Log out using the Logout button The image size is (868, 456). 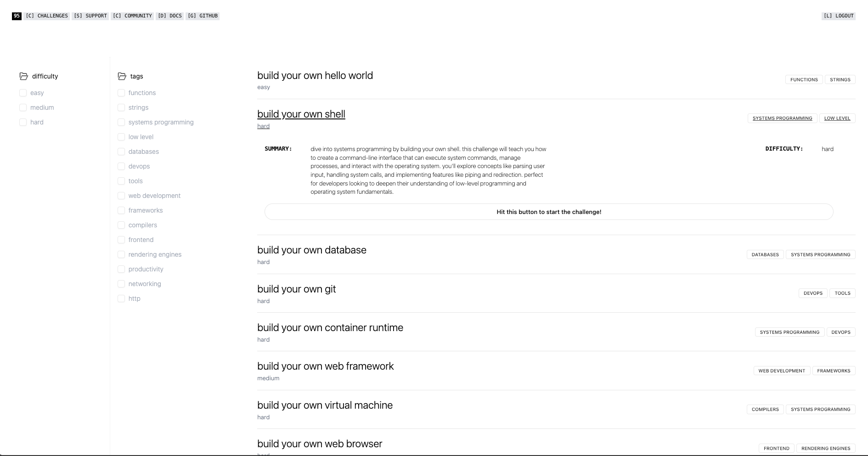pyautogui.click(x=838, y=16)
